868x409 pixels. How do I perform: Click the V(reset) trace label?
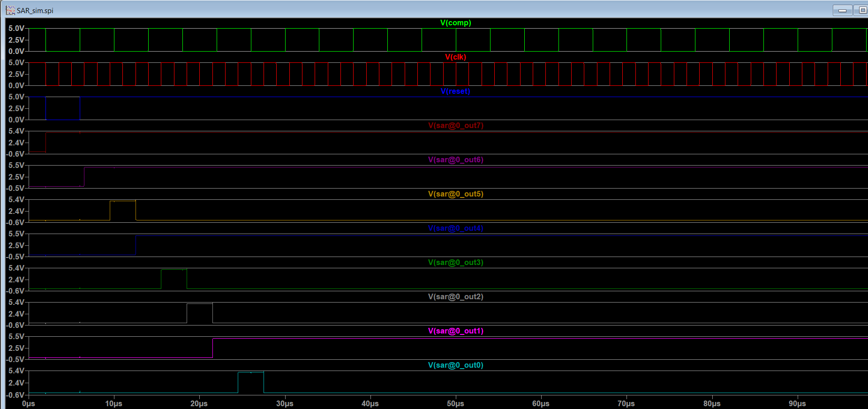pos(455,91)
